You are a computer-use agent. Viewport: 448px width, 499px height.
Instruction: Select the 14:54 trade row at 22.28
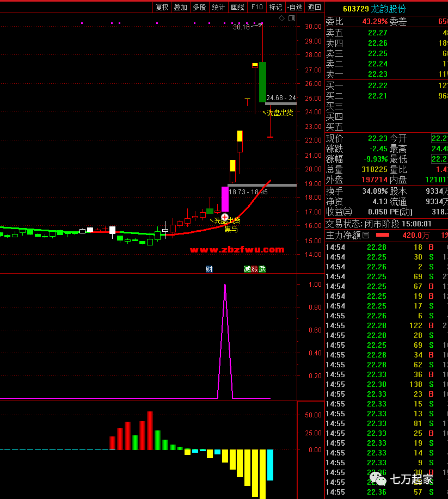coord(386,247)
